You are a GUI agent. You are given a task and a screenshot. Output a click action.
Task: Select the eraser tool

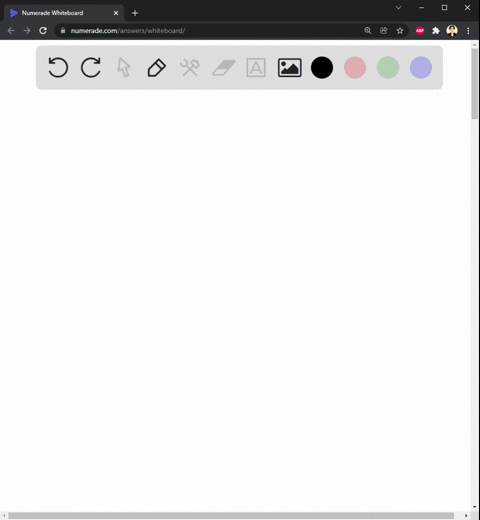pos(224,68)
